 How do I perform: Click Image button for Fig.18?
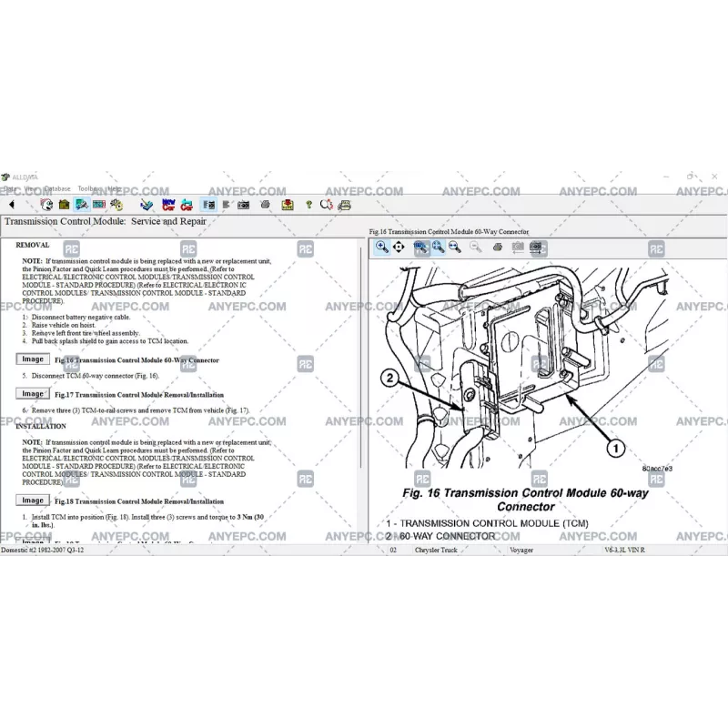[33, 500]
